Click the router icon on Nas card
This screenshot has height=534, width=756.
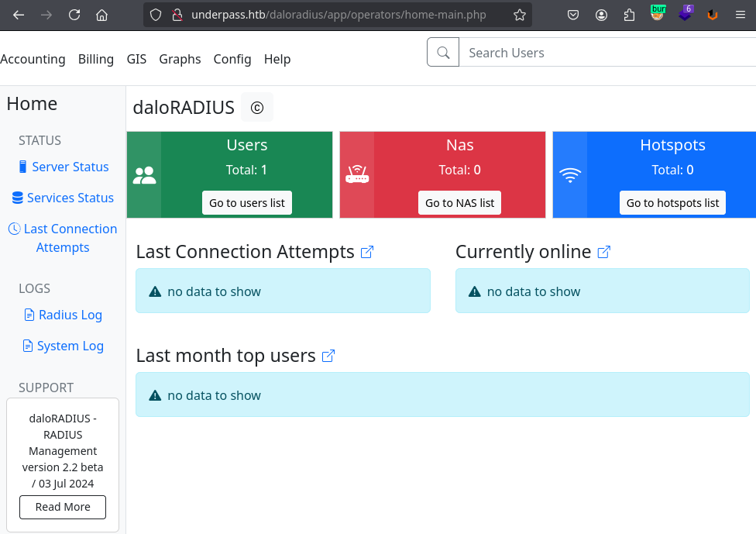tap(357, 174)
